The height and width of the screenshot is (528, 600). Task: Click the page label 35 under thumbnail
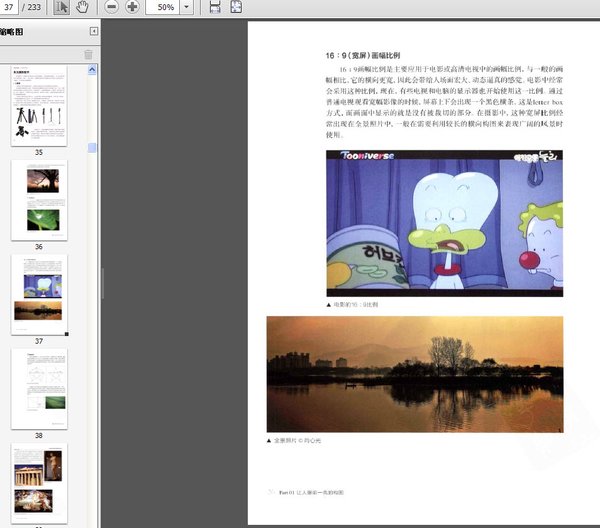click(x=39, y=152)
